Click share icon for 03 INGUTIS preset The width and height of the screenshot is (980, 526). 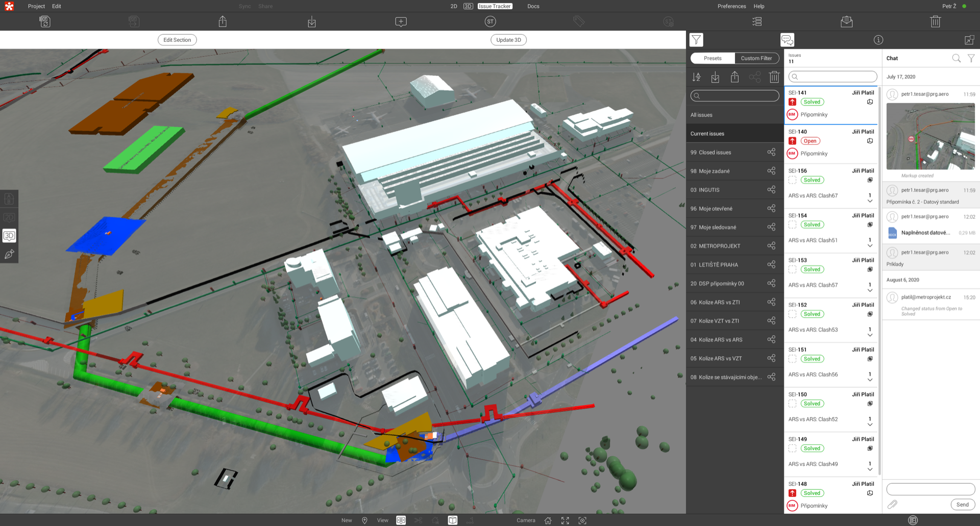pos(771,190)
